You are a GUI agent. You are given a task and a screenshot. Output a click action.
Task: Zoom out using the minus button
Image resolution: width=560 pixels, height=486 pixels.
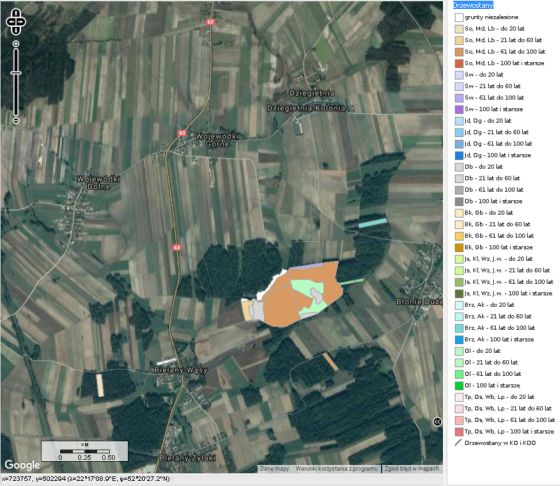click(x=16, y=121)
